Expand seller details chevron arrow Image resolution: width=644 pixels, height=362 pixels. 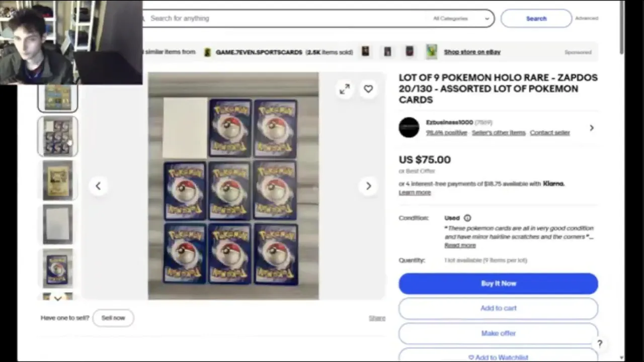click(x=592, y=128)
